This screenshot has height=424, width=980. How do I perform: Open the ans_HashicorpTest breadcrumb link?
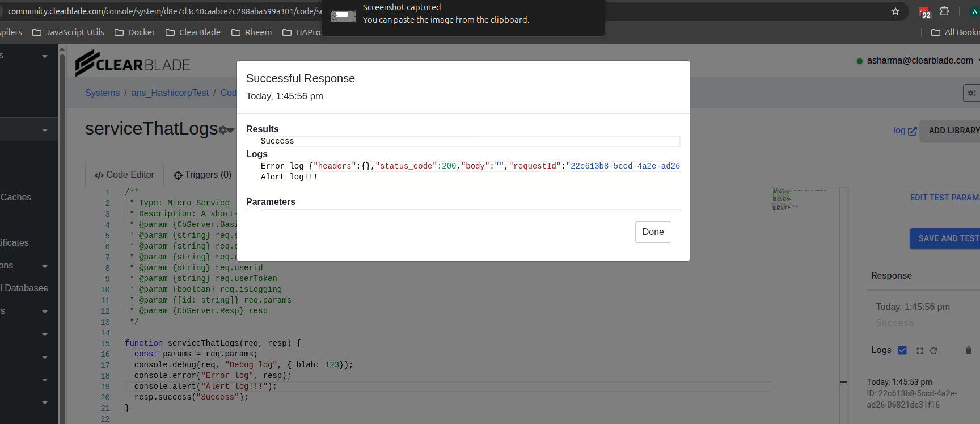[170, 93]
